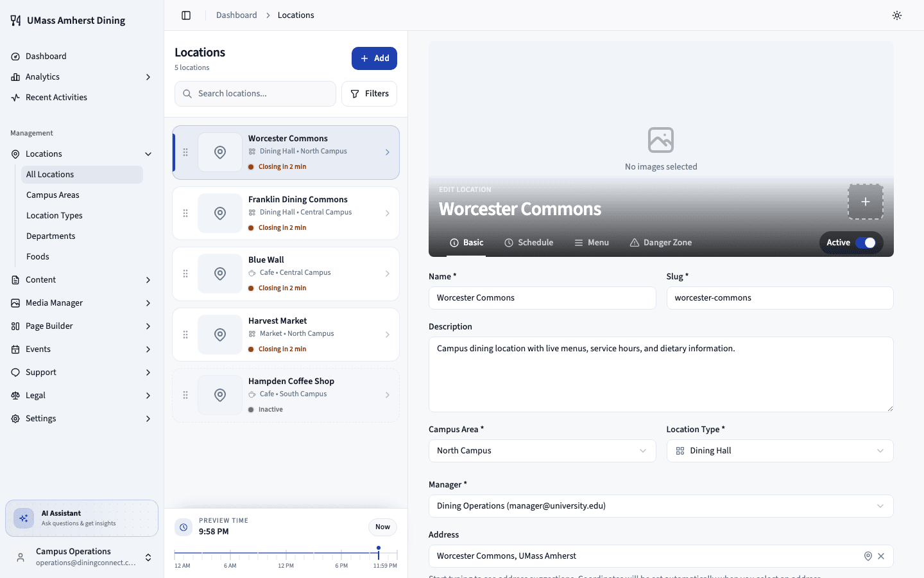Open Campus Areas in the sidebar

[x=82, y=195]
